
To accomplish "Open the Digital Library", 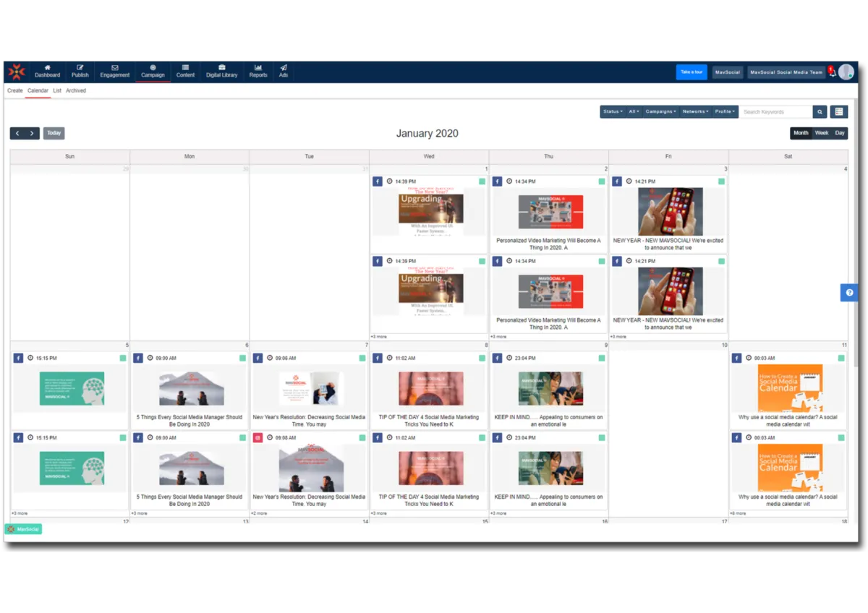I will point(221,71).
